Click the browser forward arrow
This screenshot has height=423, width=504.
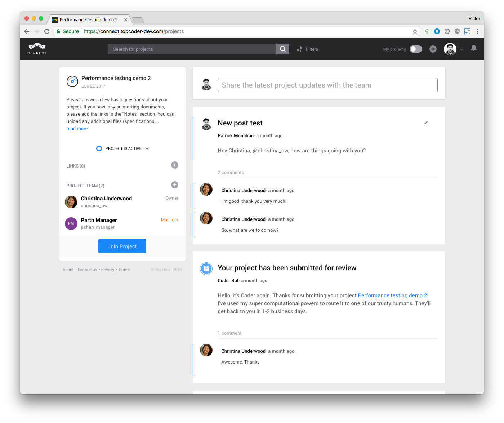(x=37, y=31)
